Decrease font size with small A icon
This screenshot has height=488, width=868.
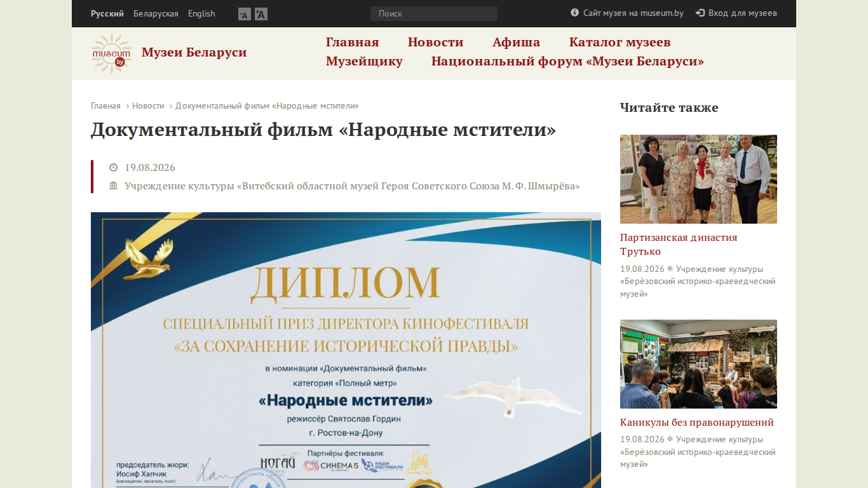tap(245, 14)
